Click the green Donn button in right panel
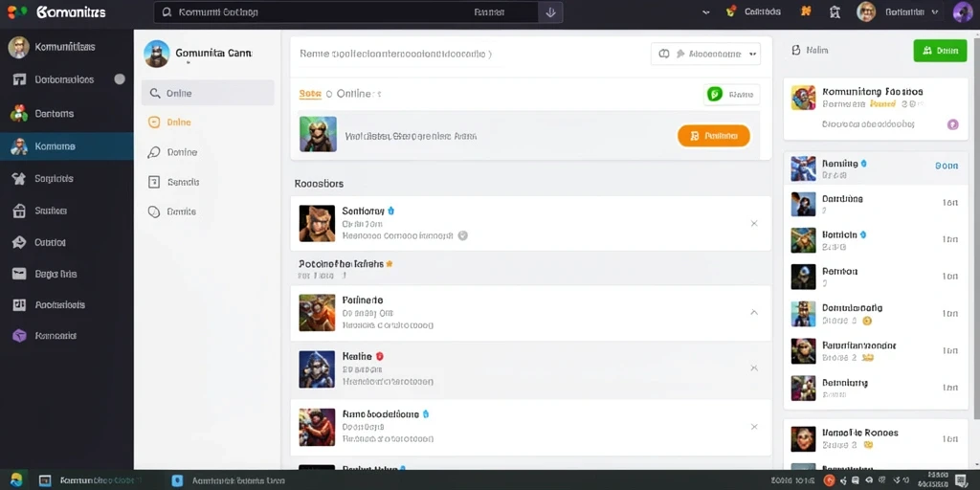The width and height of the screenshot is (980, 490). (x=940, y=51)
